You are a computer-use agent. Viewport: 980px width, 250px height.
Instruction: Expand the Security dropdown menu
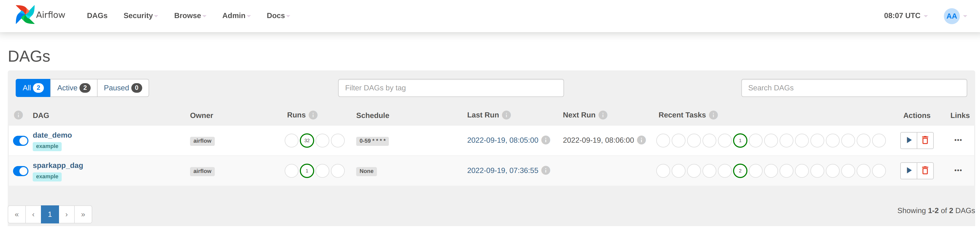140,16
